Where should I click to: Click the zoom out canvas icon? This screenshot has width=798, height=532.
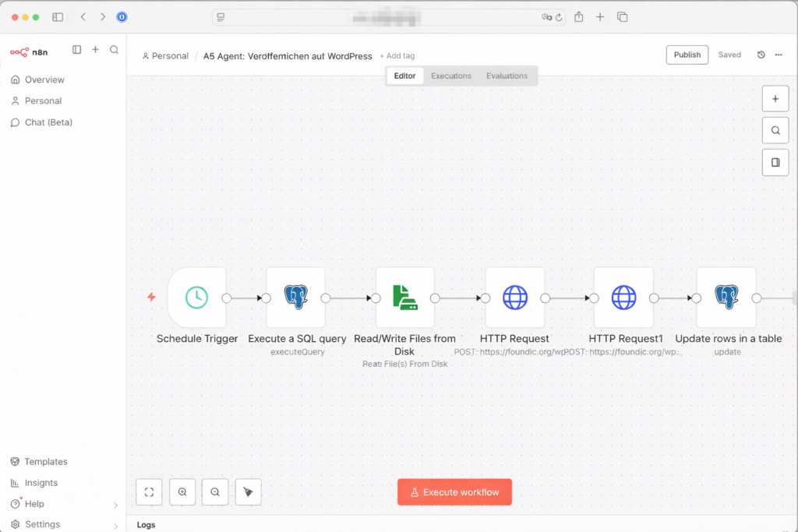click(215, 492)
